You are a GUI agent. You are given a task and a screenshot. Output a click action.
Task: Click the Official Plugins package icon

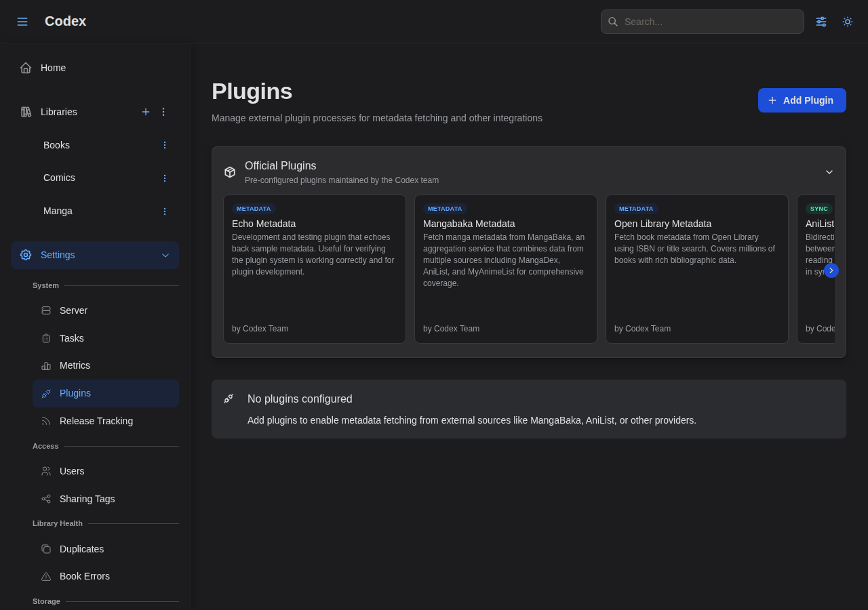[x=230, y=172]
